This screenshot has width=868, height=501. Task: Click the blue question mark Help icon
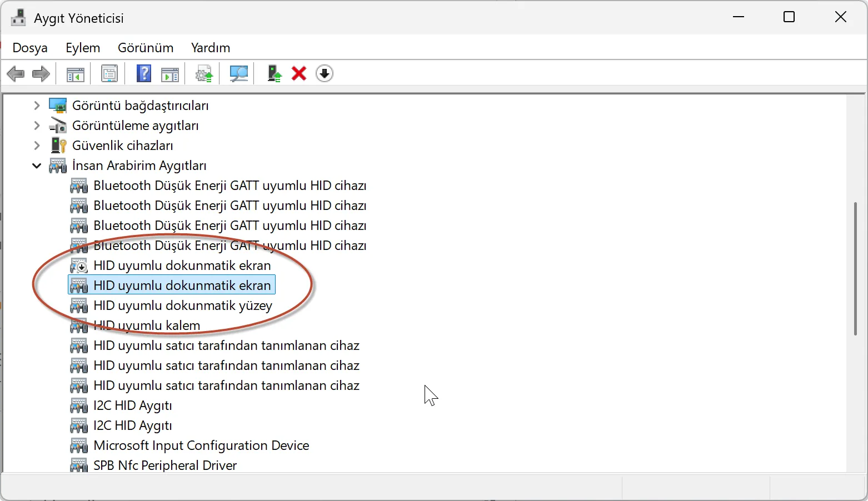(x=144, y=73)
